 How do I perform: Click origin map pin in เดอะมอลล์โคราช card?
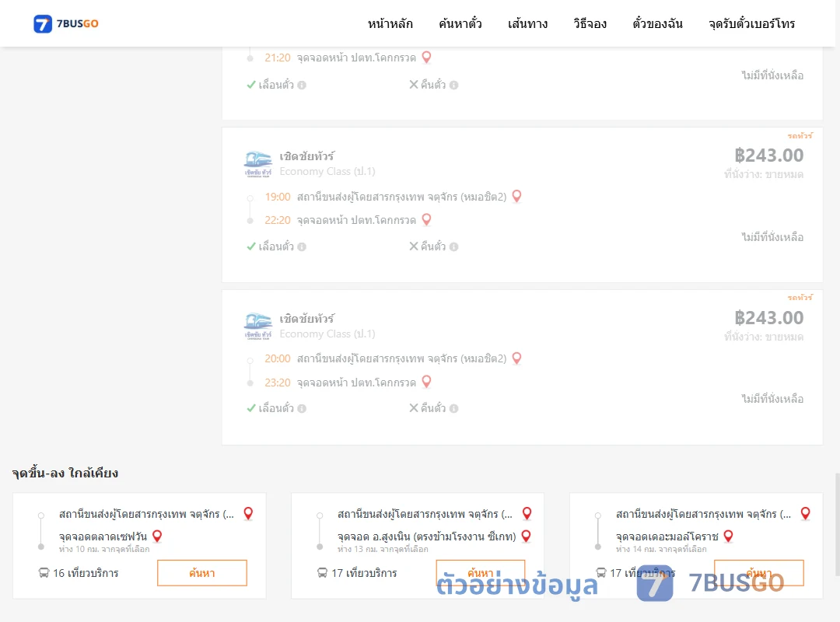tap(805, 514)
